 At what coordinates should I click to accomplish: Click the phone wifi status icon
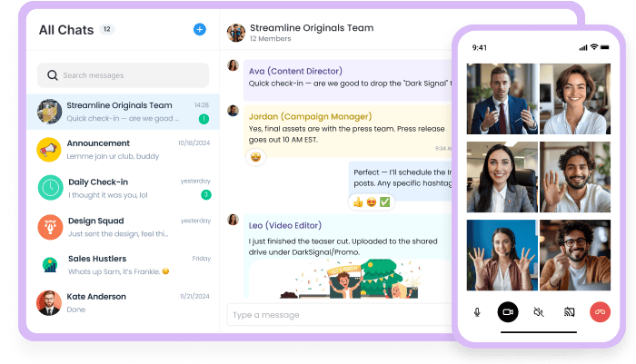point(594,47)
